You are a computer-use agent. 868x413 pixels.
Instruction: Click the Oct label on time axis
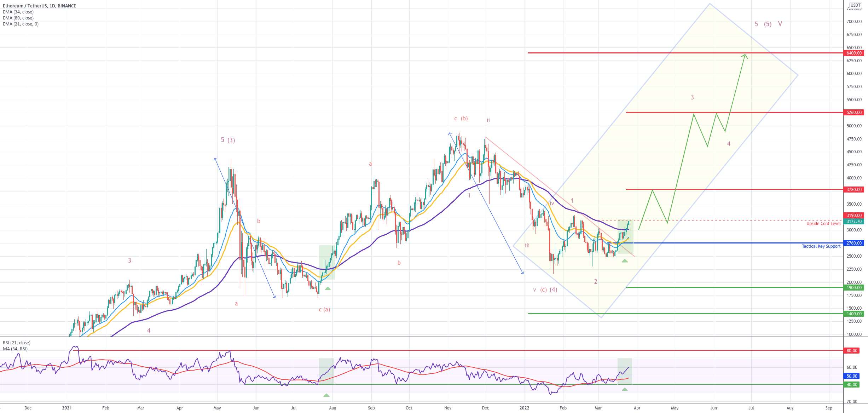409,408
